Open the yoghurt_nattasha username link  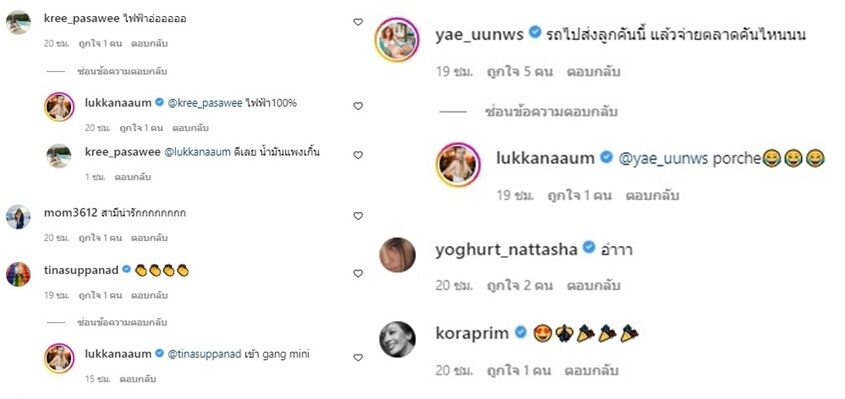click(506, 250)
